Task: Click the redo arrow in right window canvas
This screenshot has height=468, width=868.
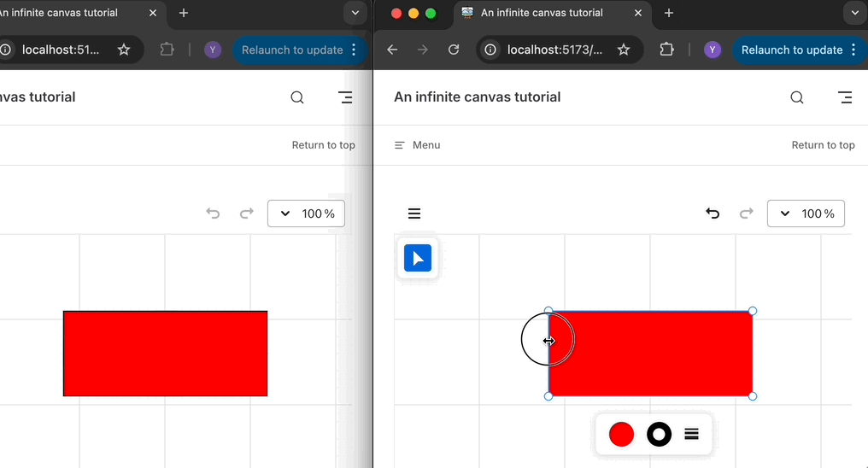Action: click(746, 214)
